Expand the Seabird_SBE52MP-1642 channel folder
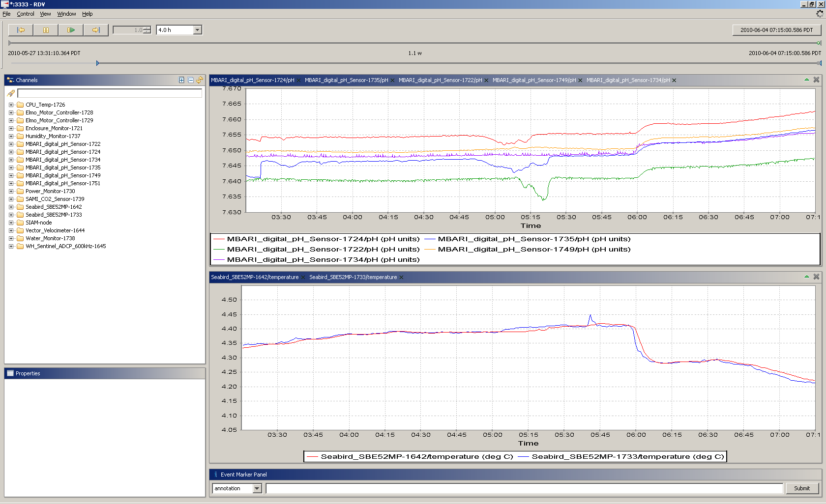Screen dimensions: 826x504 pos(11,207)
